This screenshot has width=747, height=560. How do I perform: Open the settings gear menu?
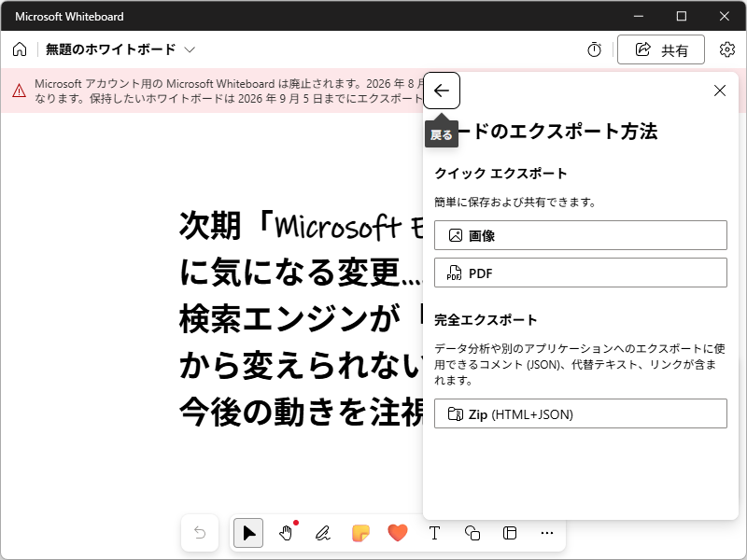(x=727, y=49)
